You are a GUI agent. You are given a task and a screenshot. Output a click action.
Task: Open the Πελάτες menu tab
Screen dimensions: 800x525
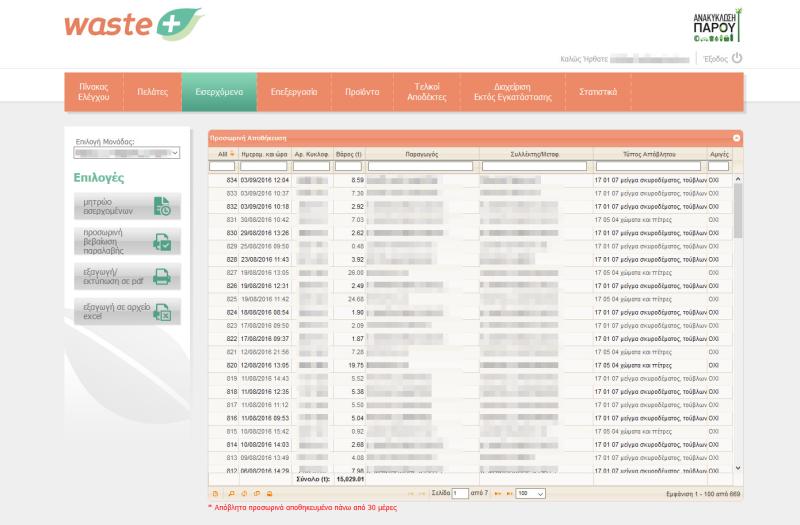[x=152, y=91]
